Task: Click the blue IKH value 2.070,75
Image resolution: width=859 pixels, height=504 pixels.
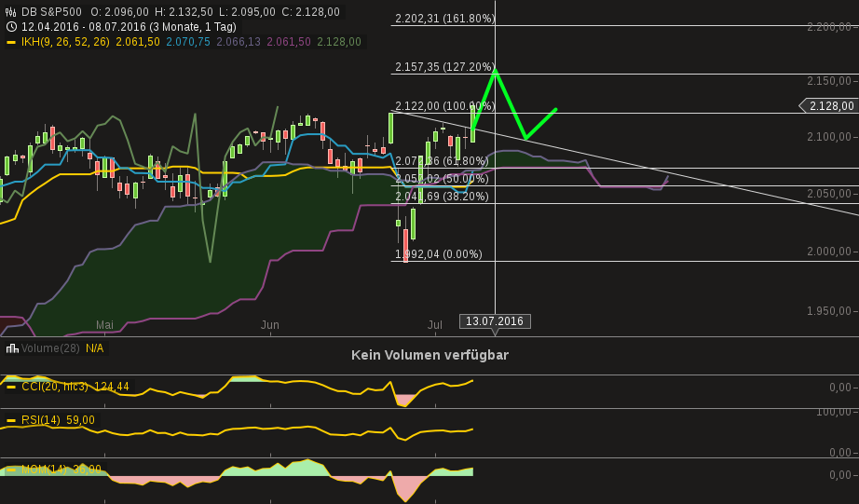Action: point(188,42)
